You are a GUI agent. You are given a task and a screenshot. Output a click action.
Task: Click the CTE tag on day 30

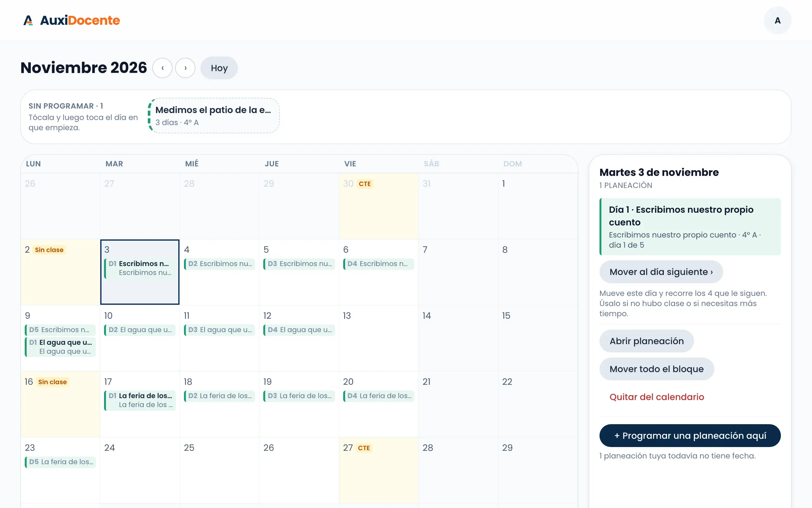coord(365,184)
